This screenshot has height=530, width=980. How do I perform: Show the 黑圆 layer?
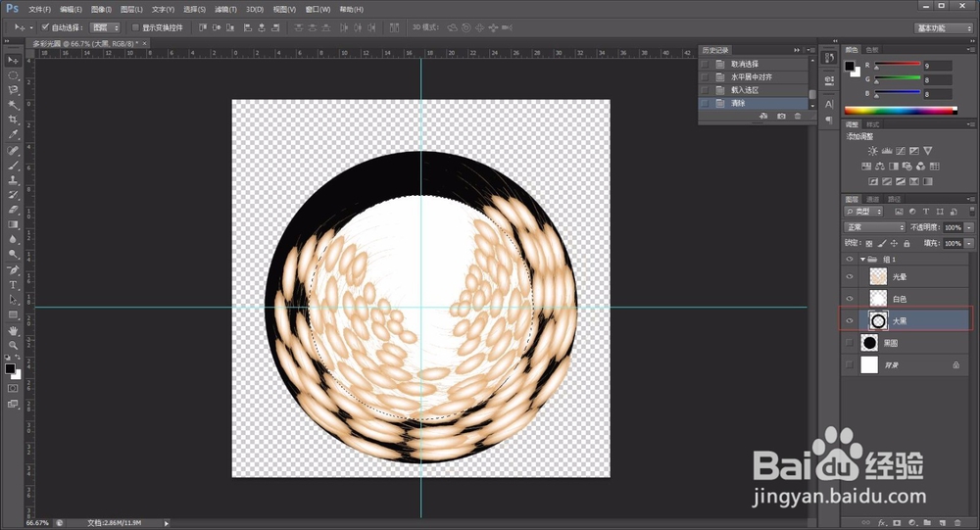pyautogui.click(x=850, y=343)
